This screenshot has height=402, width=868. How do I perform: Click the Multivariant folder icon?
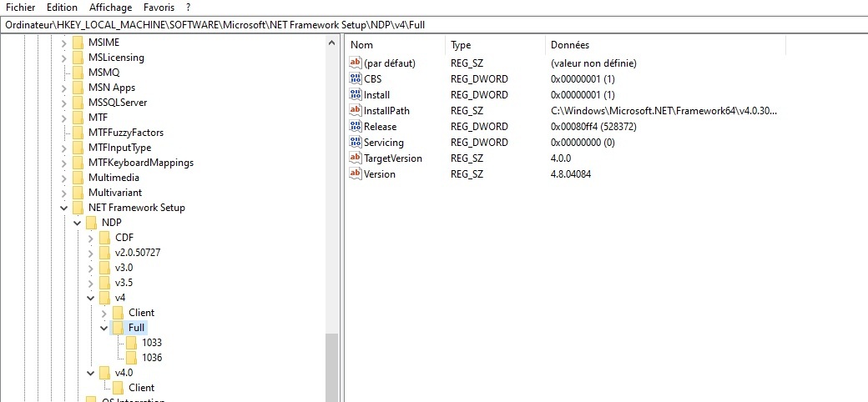[x=78, y=193]
